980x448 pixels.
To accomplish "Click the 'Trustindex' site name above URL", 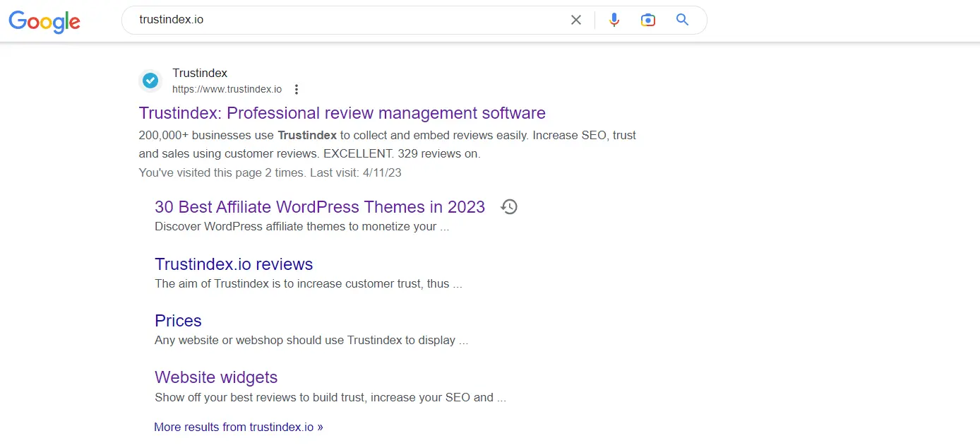I will tap(200, 73).
